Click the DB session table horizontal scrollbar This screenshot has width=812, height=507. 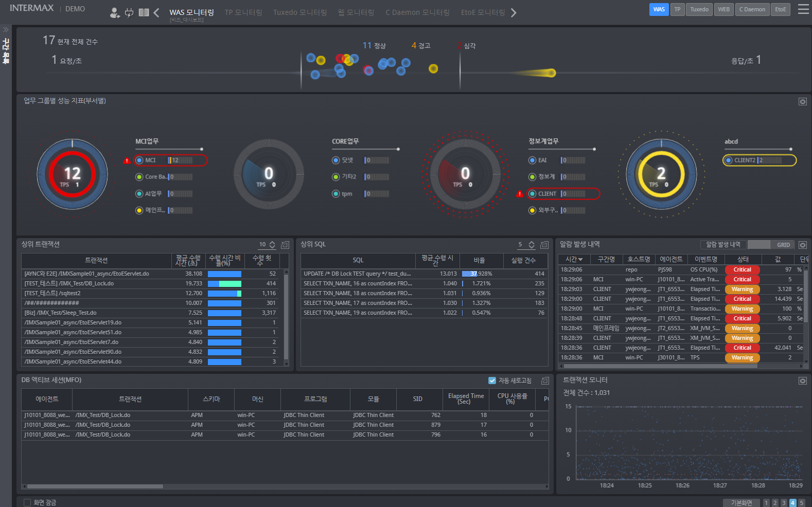(95, 486)
